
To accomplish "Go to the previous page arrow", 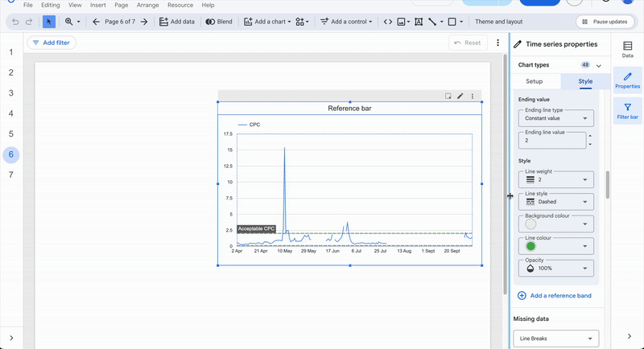I will [96, 22].
